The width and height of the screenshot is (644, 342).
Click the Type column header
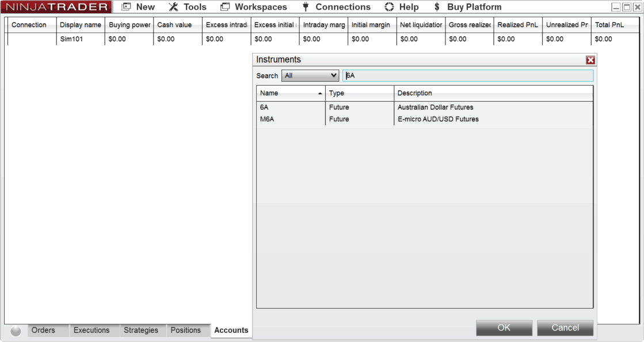359,93
